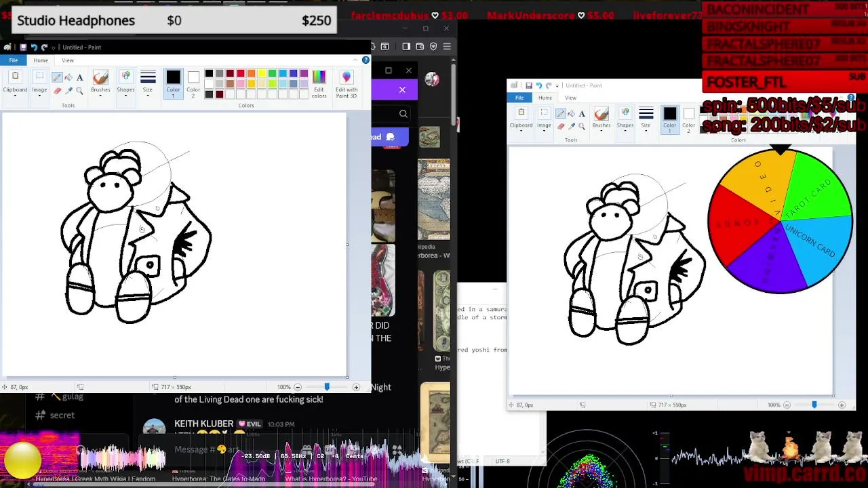The height and width of the screenshot is (488, 868).
Task: Click Save icon in left Paint title bar
Action: click(x=23, y=47)
